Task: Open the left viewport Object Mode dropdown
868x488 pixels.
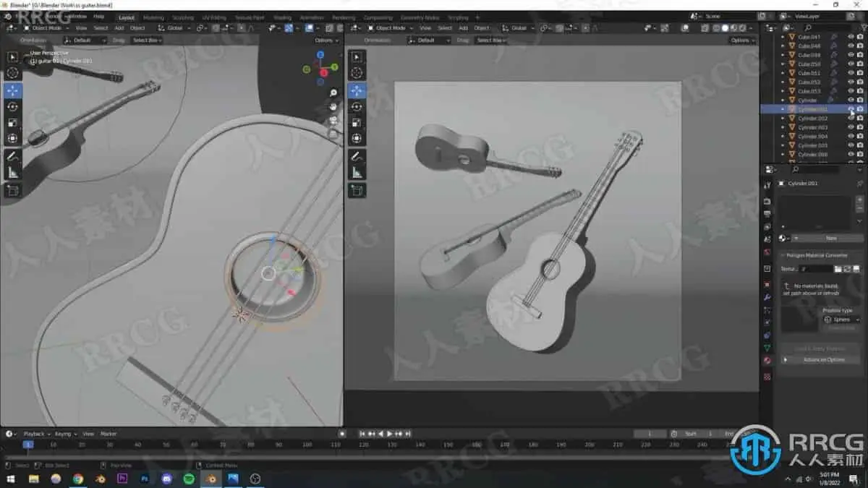Action: pyautogui.click(x=45, y=28)
